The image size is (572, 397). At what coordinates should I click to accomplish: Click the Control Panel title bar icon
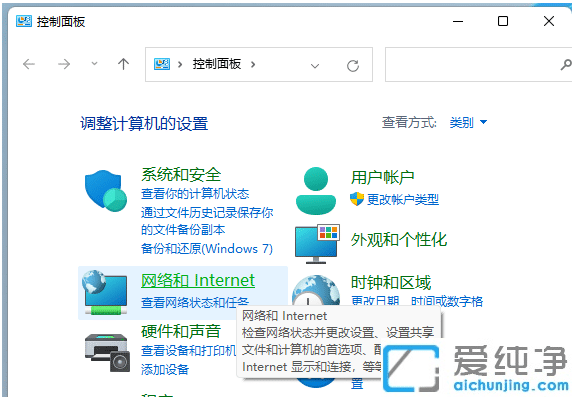tap(24, 21)
